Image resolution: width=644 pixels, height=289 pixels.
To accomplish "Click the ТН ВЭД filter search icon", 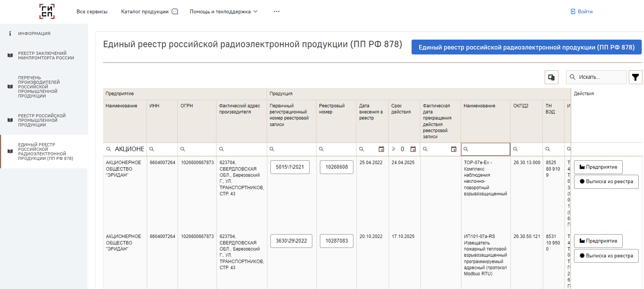I will [548, 149].
